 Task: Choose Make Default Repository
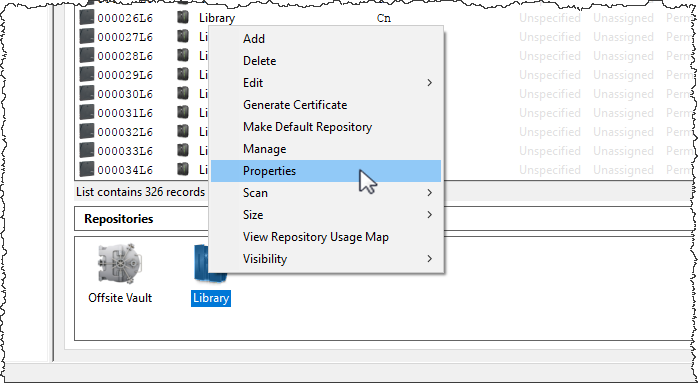click(x=326, y=127)
